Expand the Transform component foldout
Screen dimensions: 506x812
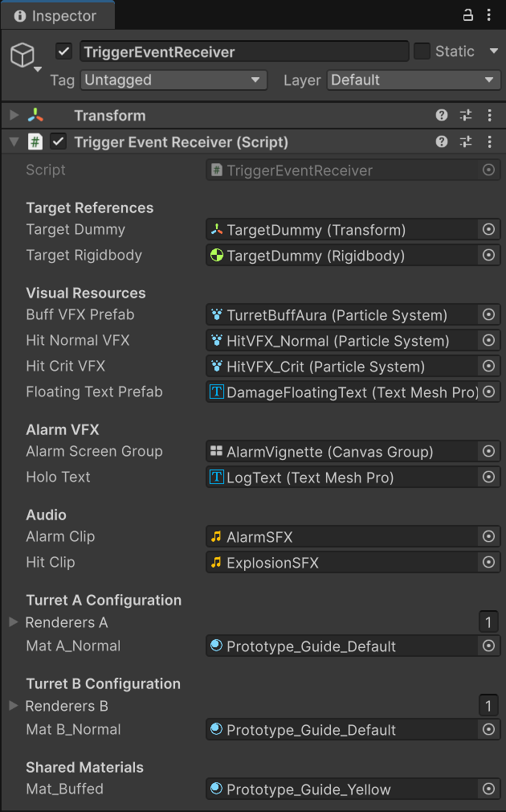(x=14, y=116)
